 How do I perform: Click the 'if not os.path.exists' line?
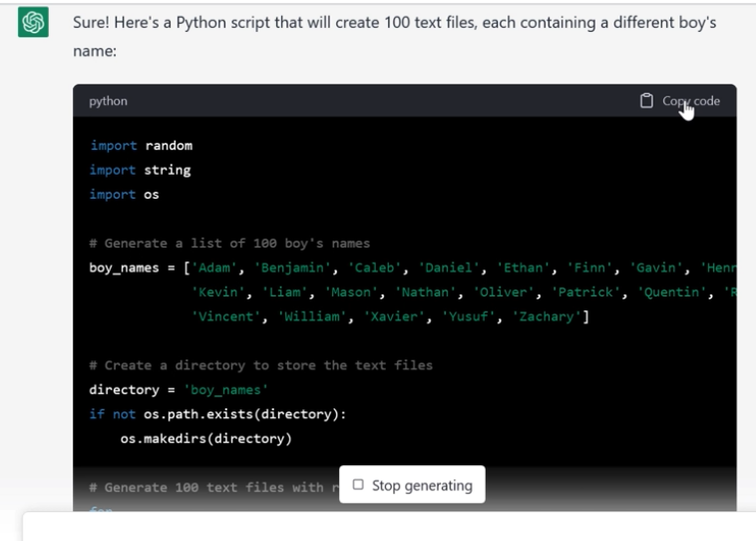[x=216, y=414]
